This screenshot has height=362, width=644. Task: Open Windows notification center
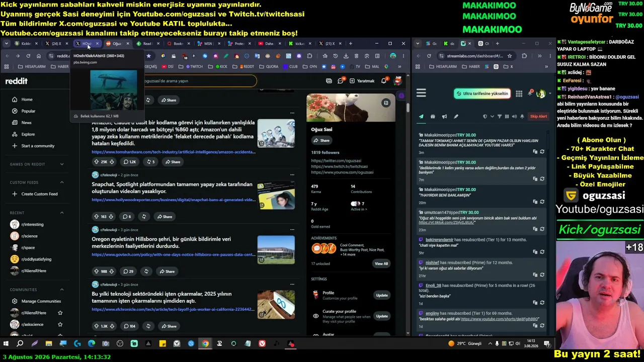point(547,344)
